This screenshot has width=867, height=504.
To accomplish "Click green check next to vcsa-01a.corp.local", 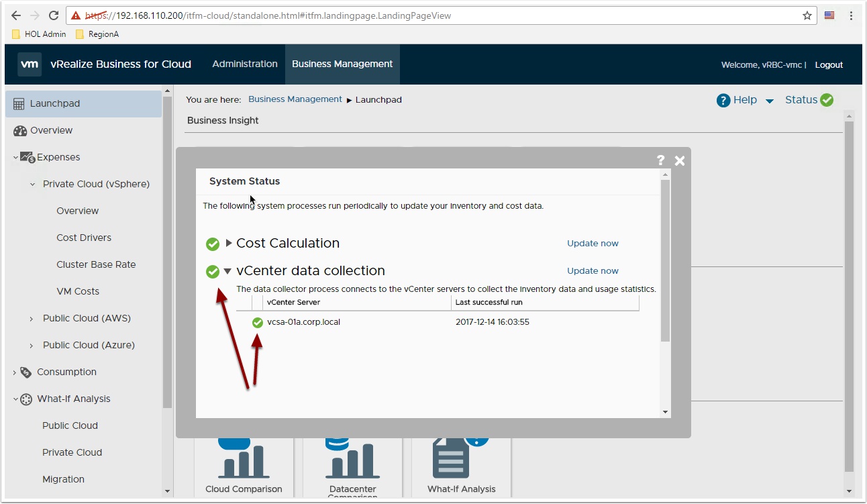I will [258, 323].
